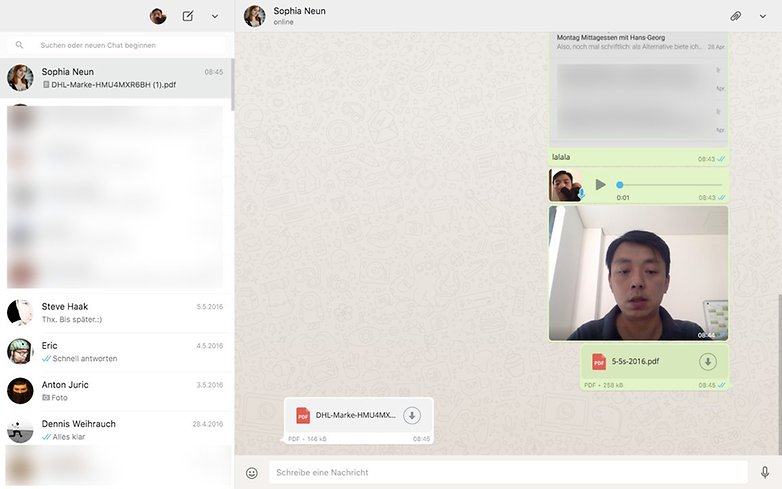Click the search or start new chat field
The height and width of the screenshot is (489, 782).
[x=116, y=45]
